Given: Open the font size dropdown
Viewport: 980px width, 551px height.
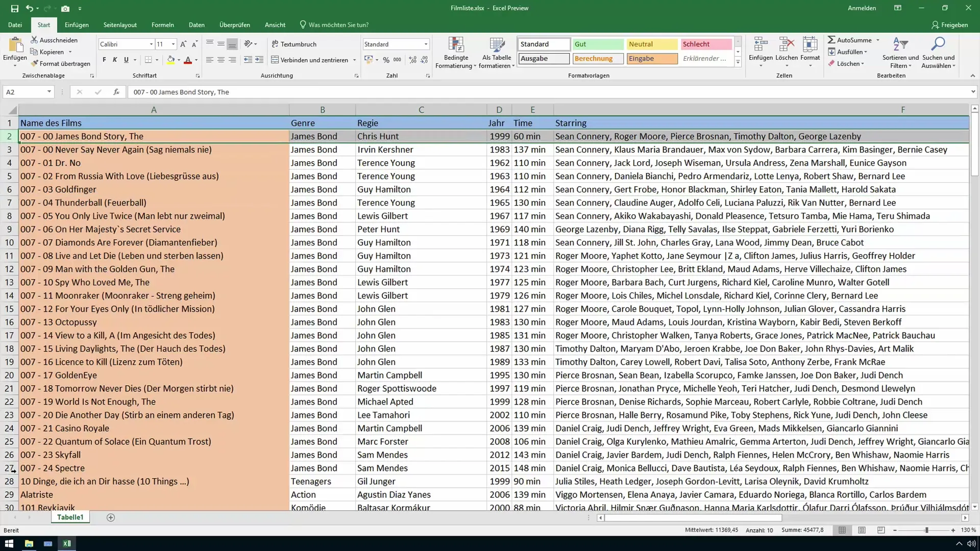Looking at the screenshot, I should (173, 44).
